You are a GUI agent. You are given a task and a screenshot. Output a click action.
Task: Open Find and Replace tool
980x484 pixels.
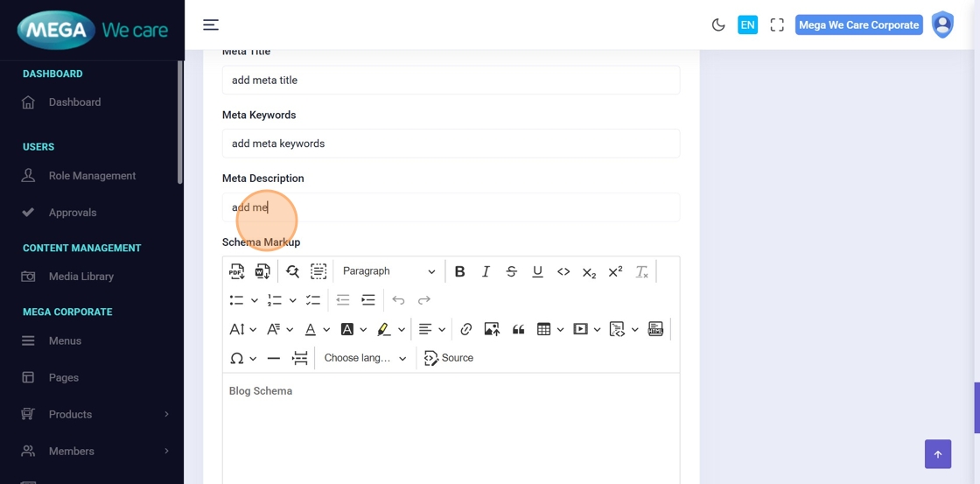click(x=292, y=271)
